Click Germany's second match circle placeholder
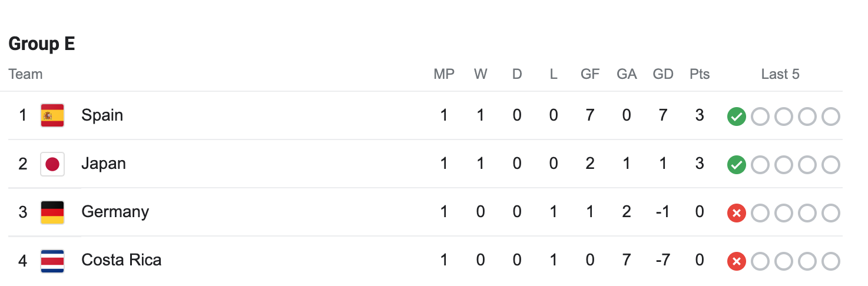The height and width of the screenshot is (286, 868). coord(760,213)
